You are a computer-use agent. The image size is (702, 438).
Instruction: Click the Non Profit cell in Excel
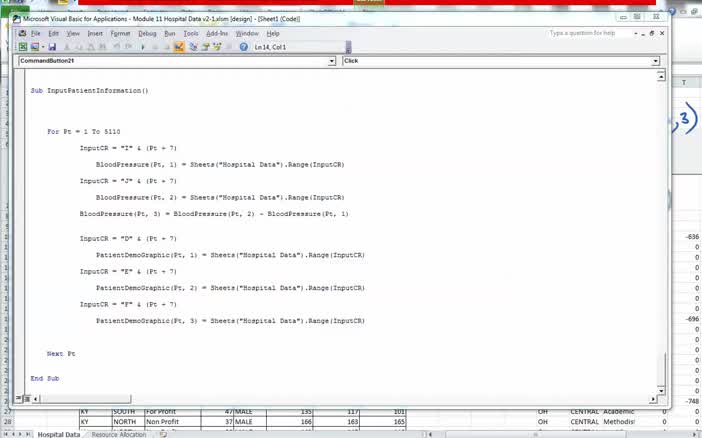click(x=172, y=422)
